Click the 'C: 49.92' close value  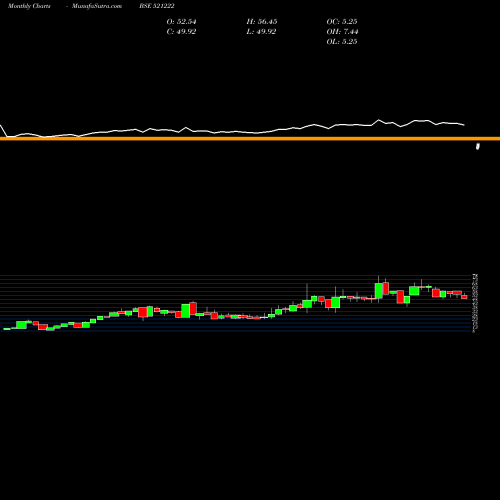181,32
